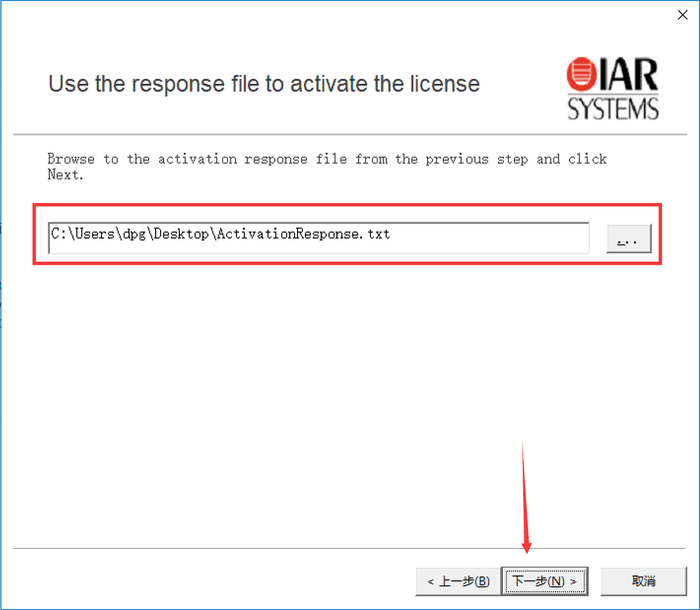Cancel the wizard via 取消 button
This screenshot has height=610, width=700.
click(x=643, y=581)
